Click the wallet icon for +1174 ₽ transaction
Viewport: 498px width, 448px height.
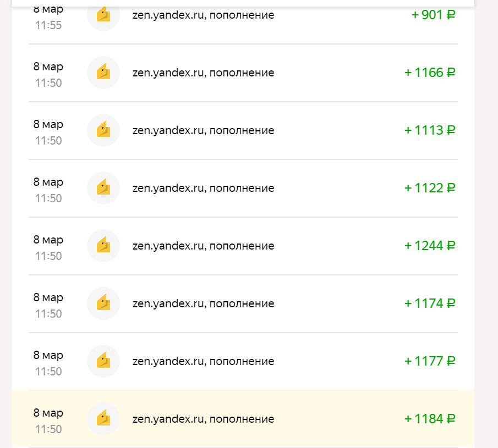point(103,303)
